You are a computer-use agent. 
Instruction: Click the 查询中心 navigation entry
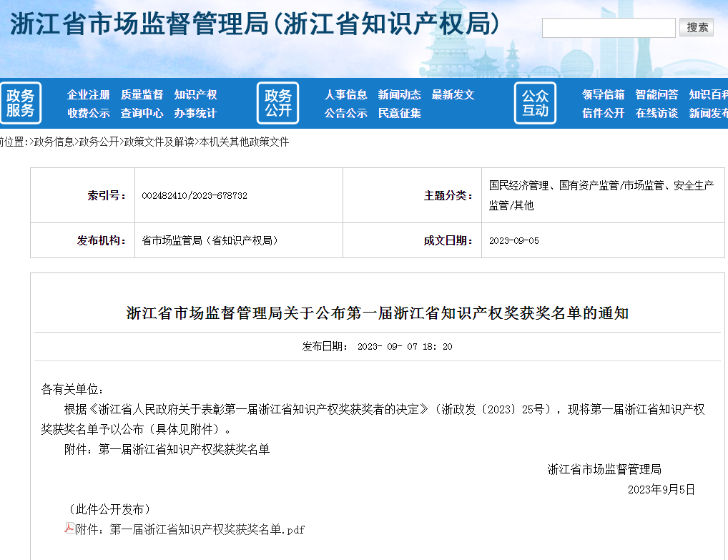click(x=144, y=112)
